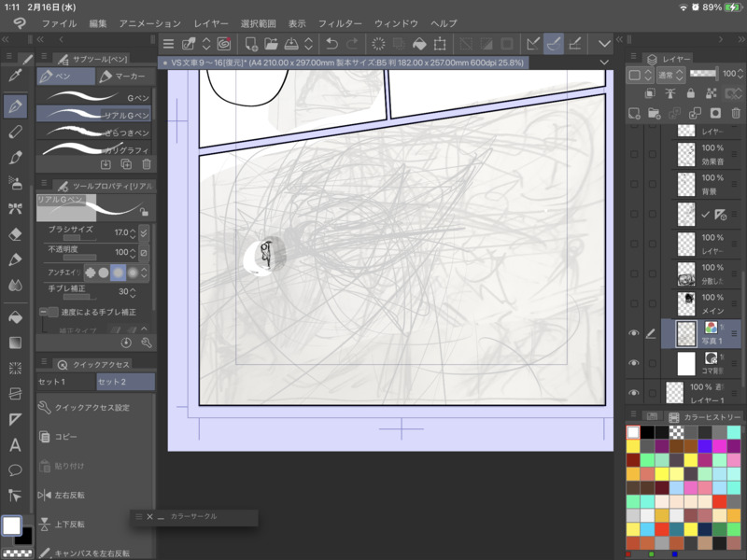
Task: Click the クイックアクセス設定 button
Action: click(x=93, y=408)
